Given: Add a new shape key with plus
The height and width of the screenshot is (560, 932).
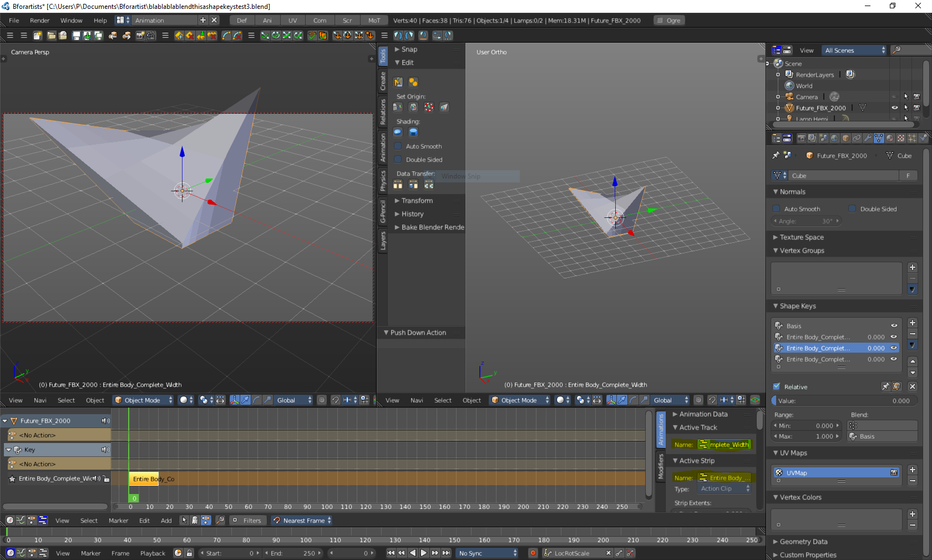Looking at the screenshot, I should 912,323.
